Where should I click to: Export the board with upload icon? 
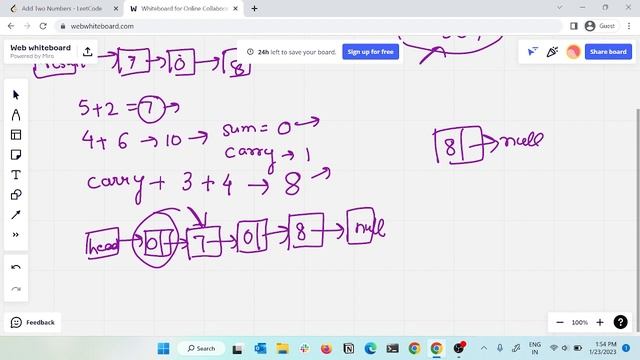pos(87,51)
